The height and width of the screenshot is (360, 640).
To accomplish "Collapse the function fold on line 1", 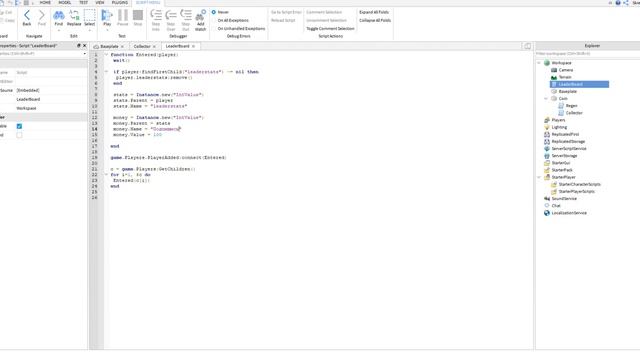I will (x=106, y=54).
